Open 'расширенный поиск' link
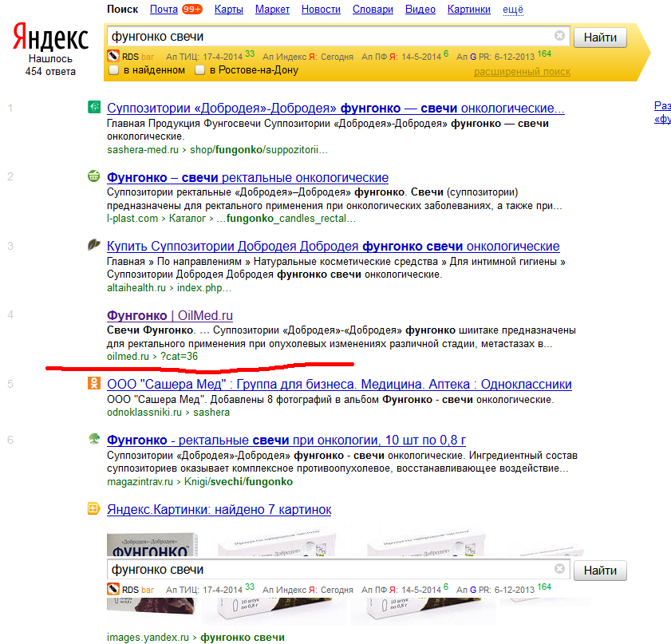671x644 pixels. click(522, 72)
